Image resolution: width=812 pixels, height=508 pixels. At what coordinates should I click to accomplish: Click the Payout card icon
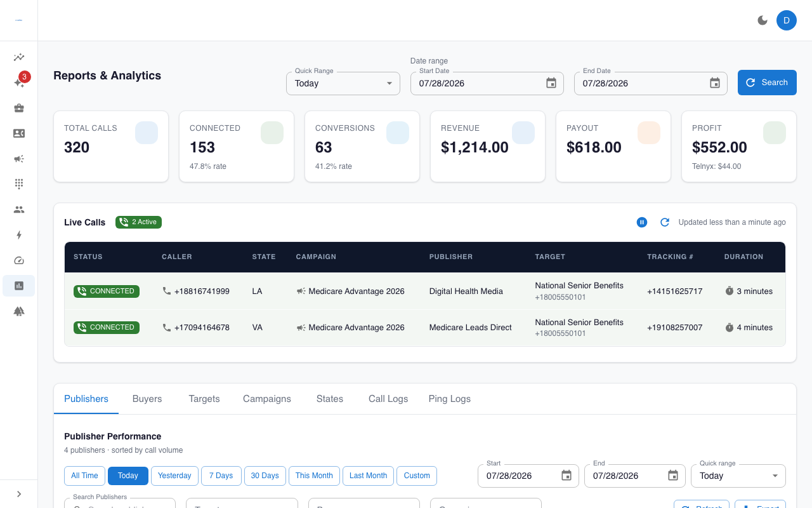(x=649, y=133)
